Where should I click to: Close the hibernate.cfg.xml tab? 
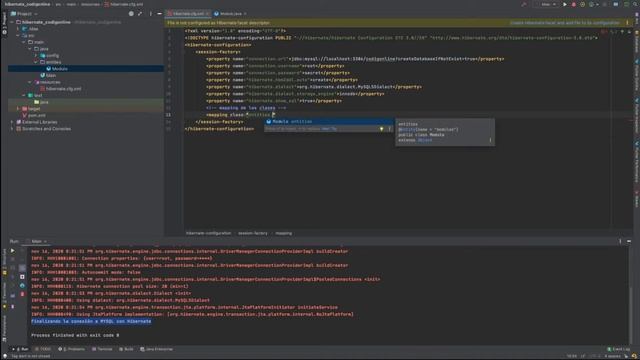pyautogui.click(x=207, y=13)
